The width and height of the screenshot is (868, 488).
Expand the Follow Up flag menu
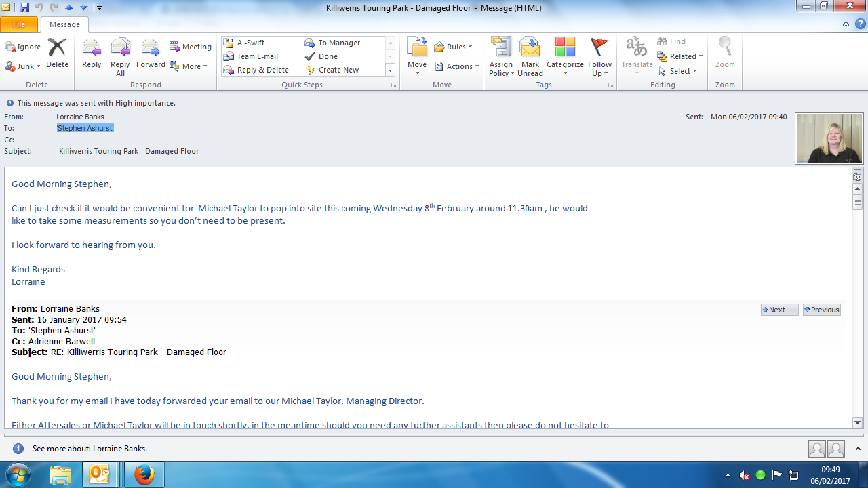pos(599,56)
